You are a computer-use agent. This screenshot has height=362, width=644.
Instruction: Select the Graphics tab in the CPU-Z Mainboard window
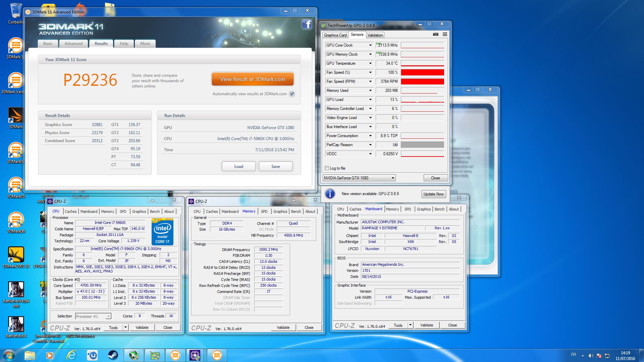coord(424,209)
